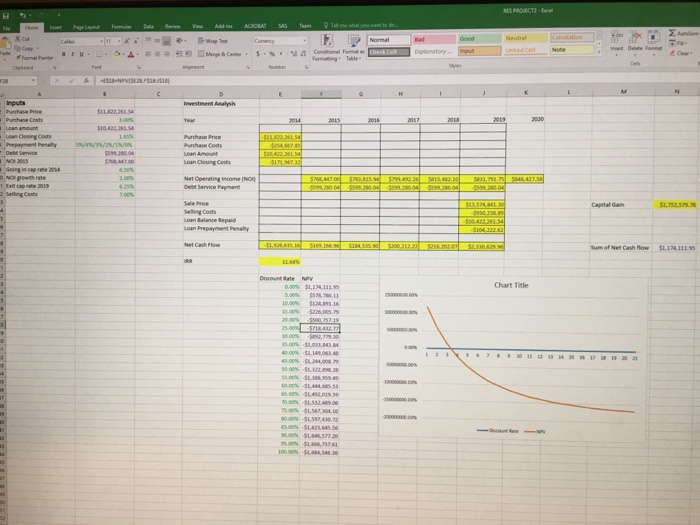Viewport: 700px width, 525px height.
Task: Bottom align cell contents
Action: pos(166,41)
